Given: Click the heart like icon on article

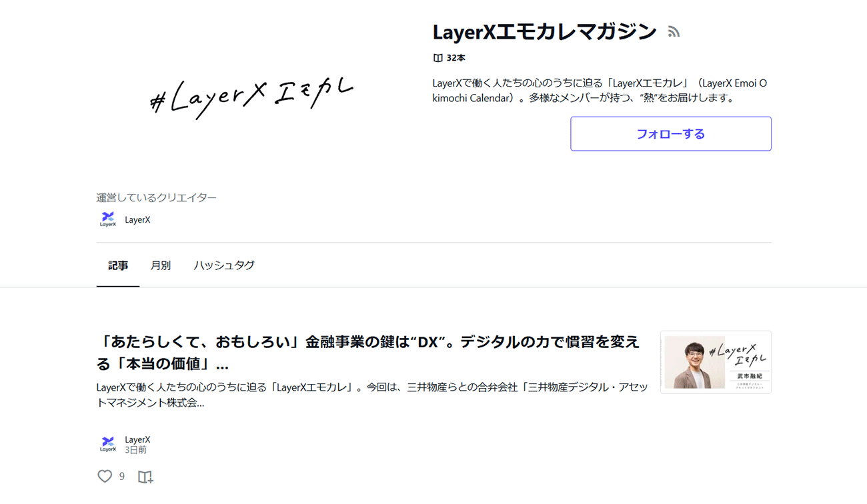Looking at the screenshot, I should [x=105, y=476].
